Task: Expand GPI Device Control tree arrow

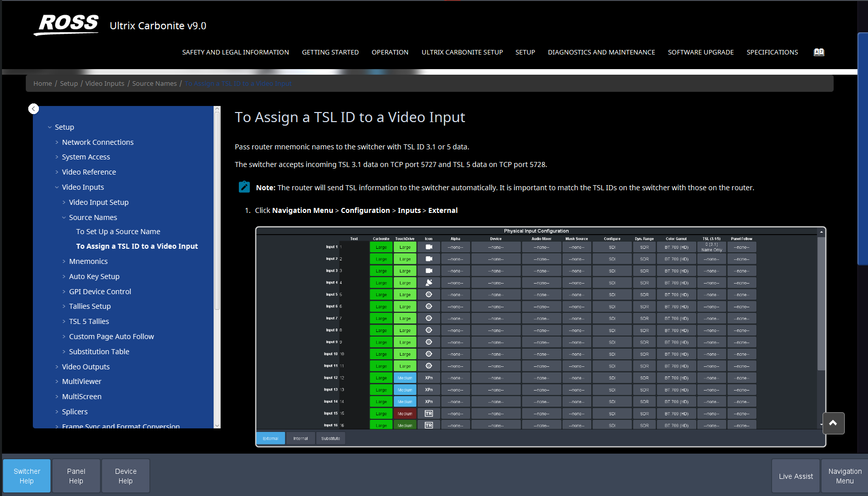Action: point(64,292)
